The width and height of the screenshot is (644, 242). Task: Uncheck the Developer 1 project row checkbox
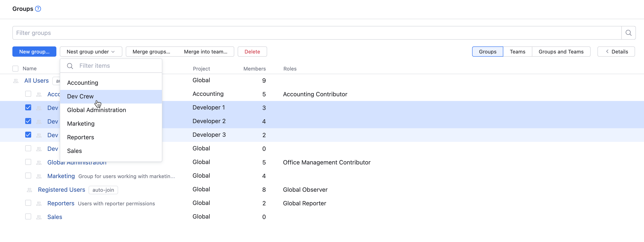point(28,108)
